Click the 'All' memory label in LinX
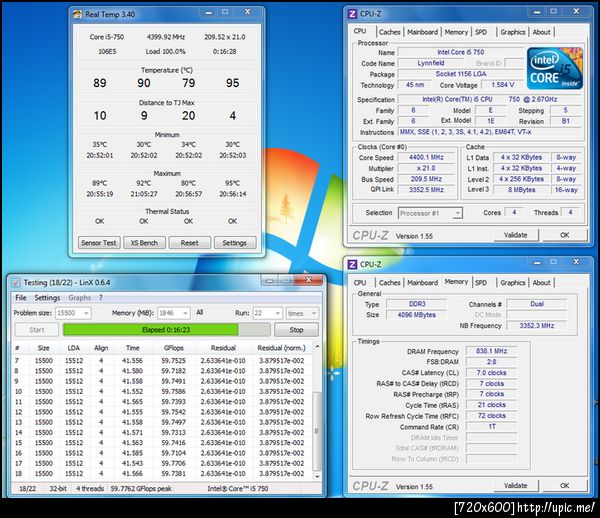 (199, 313)
